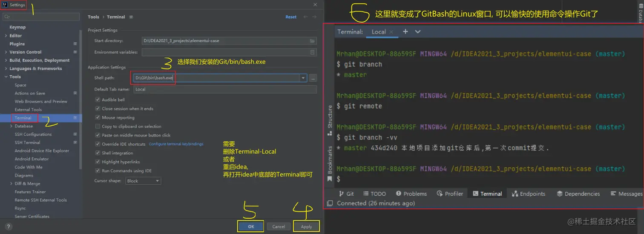Open the Git tool window tab
Image resolution: width=644 pixels, height=234 pixels.
coord(346,194)
